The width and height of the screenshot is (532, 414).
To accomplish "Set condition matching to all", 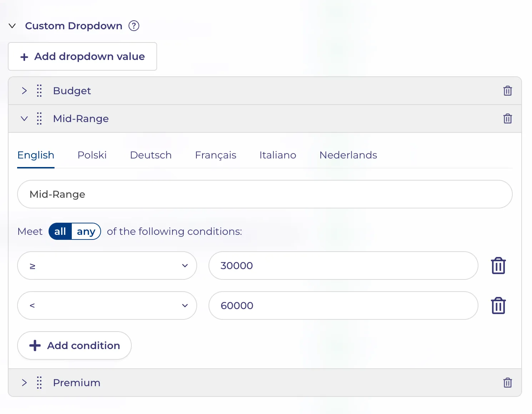I will point(60,231).
